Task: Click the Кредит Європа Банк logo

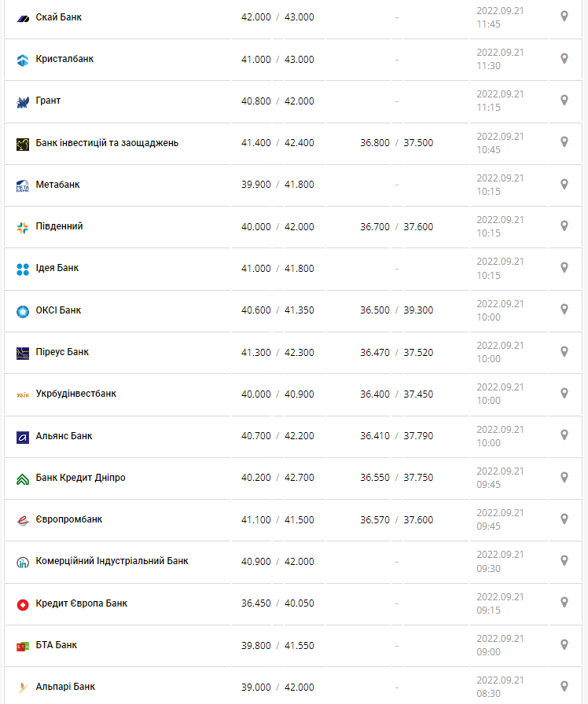Action: 22,604
